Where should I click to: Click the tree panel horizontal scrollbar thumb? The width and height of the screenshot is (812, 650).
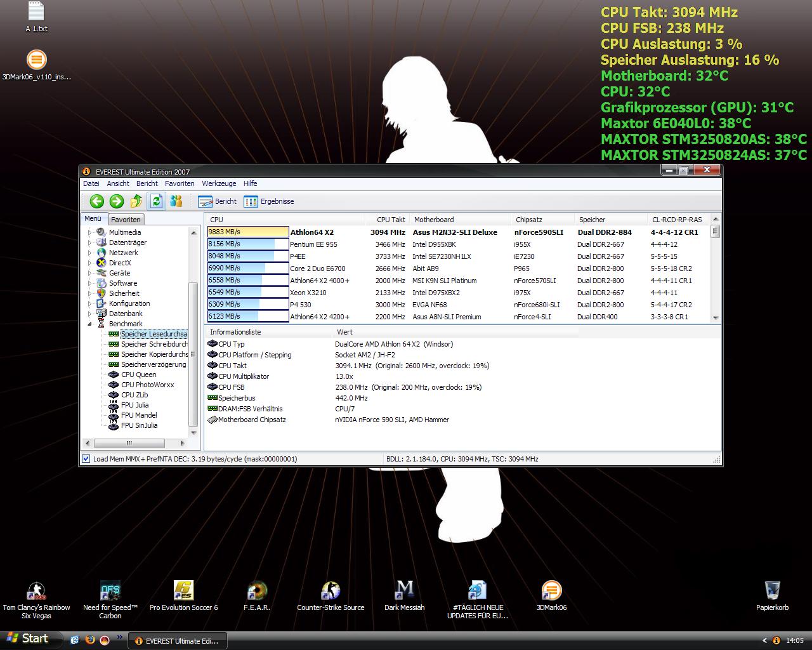(x=129, y=443)
